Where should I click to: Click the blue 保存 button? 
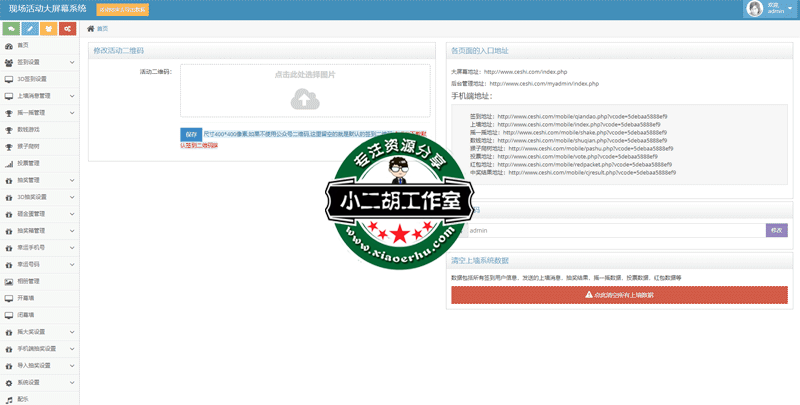tap(191, 134)
